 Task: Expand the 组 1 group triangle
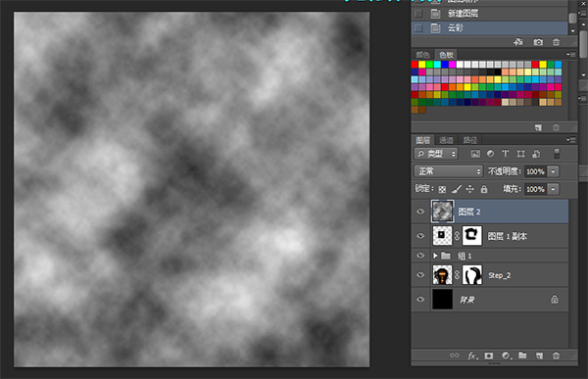435,256
